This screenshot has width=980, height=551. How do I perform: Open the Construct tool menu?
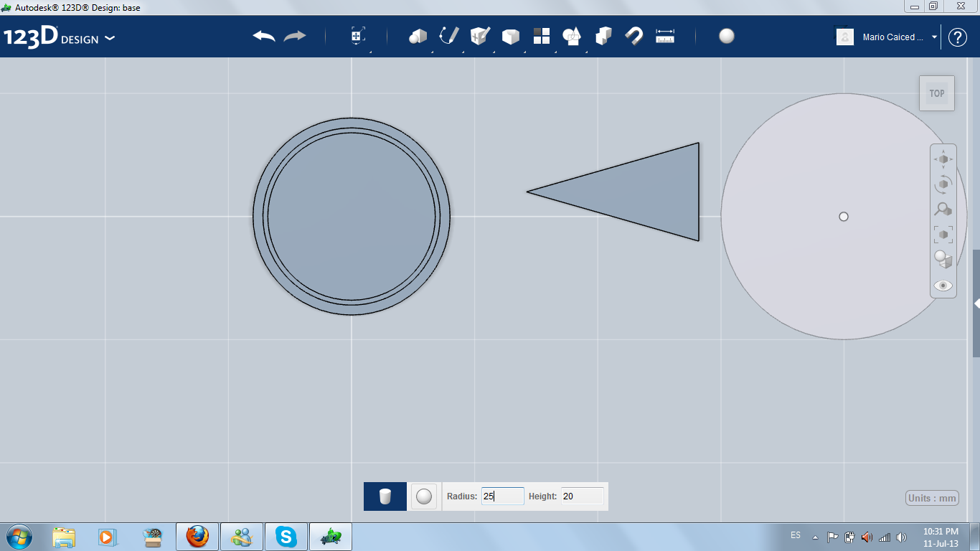point(479,36)
